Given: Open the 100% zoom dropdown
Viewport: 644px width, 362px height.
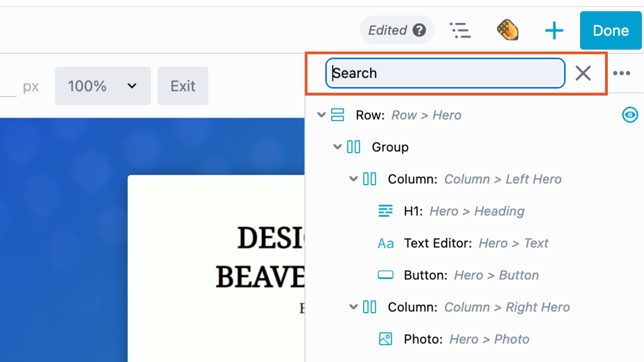Looking at the screenshot, I should [103, 86].
